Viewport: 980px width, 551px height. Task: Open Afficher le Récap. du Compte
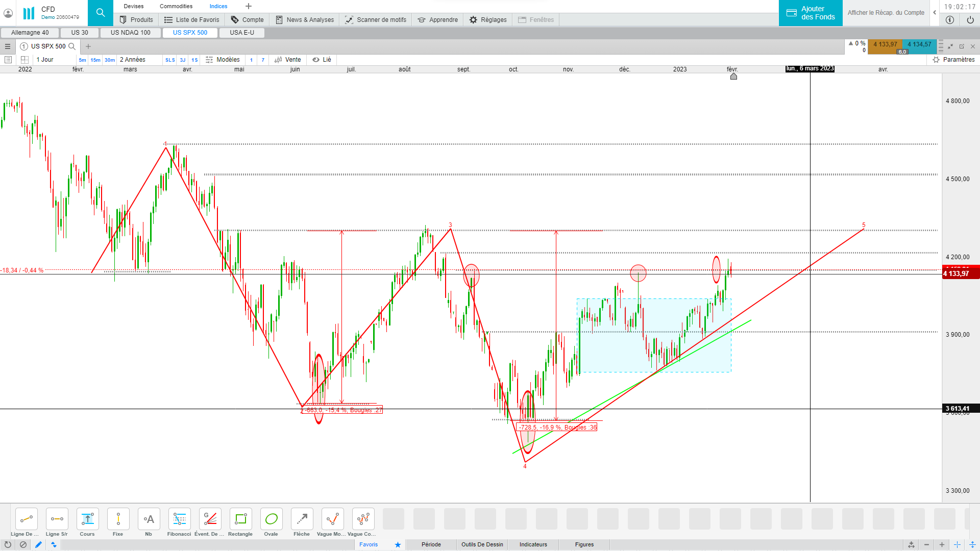point(886,13)
